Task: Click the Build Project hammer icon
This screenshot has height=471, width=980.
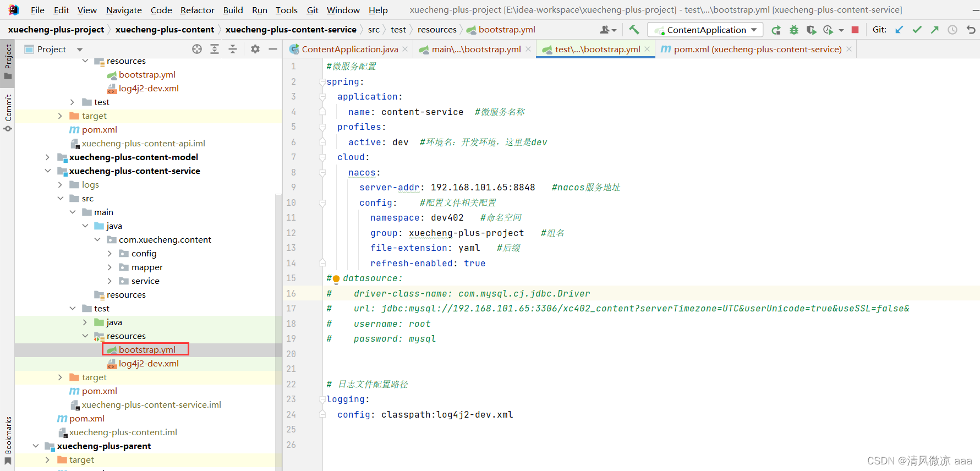Action: click(x=634, y=30)
